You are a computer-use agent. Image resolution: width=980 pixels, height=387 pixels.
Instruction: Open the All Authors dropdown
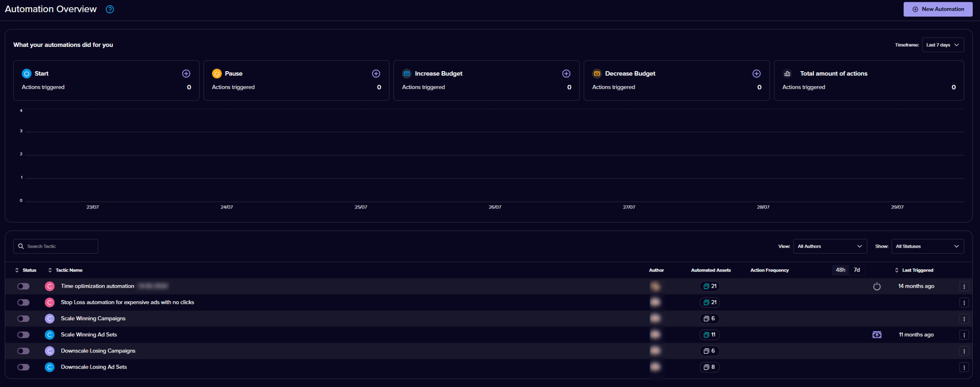(830, 246)
